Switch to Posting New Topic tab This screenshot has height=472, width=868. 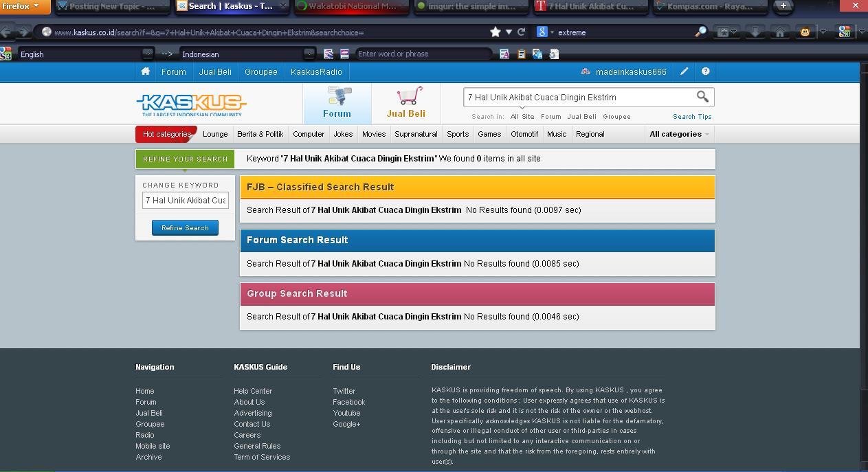[113, 7]
